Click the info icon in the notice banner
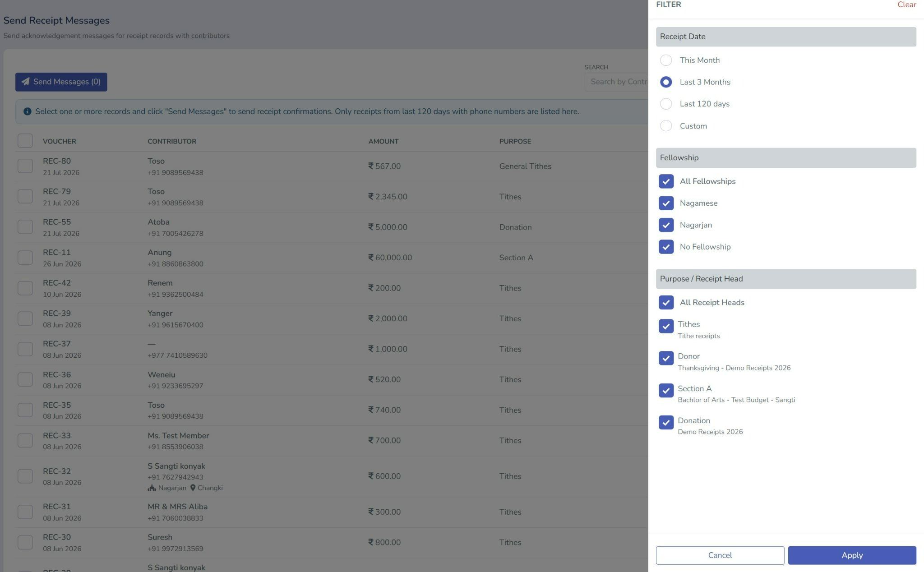 point(28,111)
